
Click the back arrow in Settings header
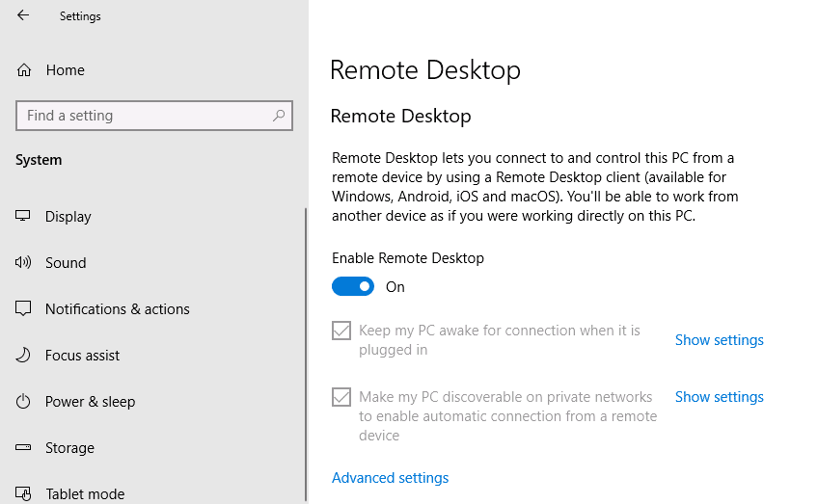pos(23,15)
